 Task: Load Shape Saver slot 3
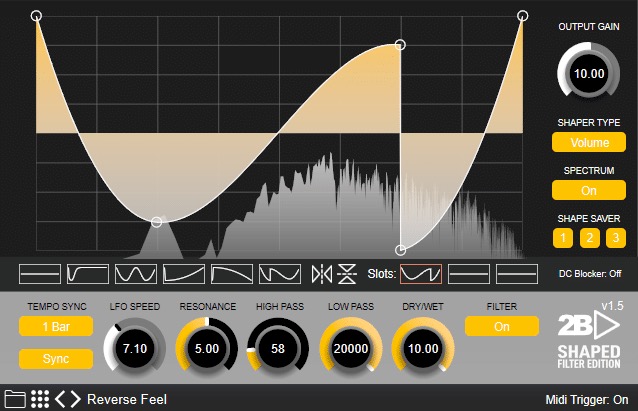point(616,238)
